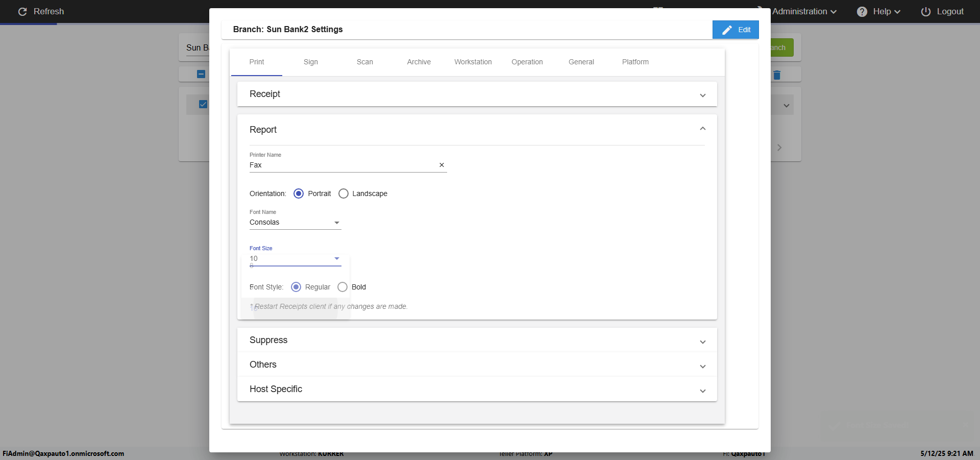This screenshot has height=460, width=980.
Task: Switch to the Workstation tab
Action: (x=473, y=62)
